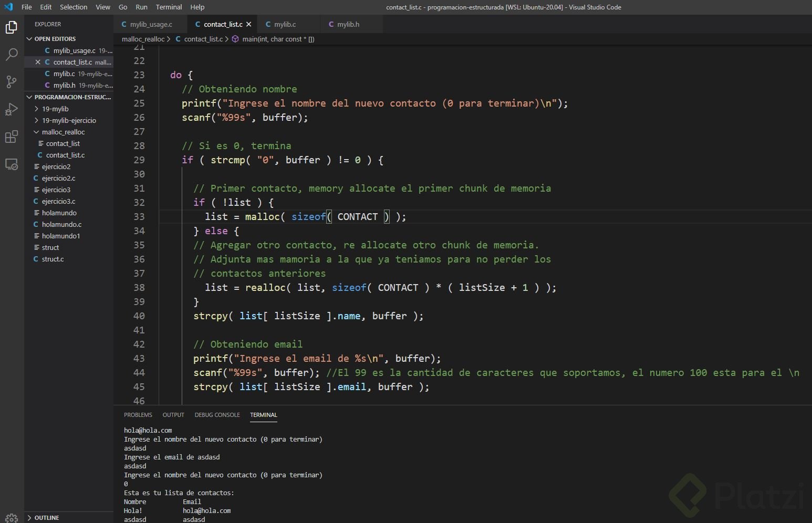Screen dimensions: 812x523
Task: Collapse the Open Editors section
Action: coord(29,39)
